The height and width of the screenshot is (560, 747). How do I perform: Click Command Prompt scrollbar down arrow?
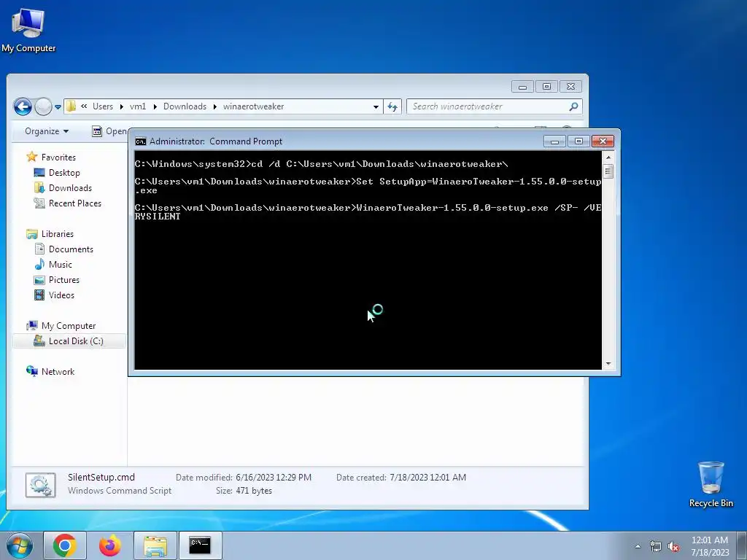(608, 364)
